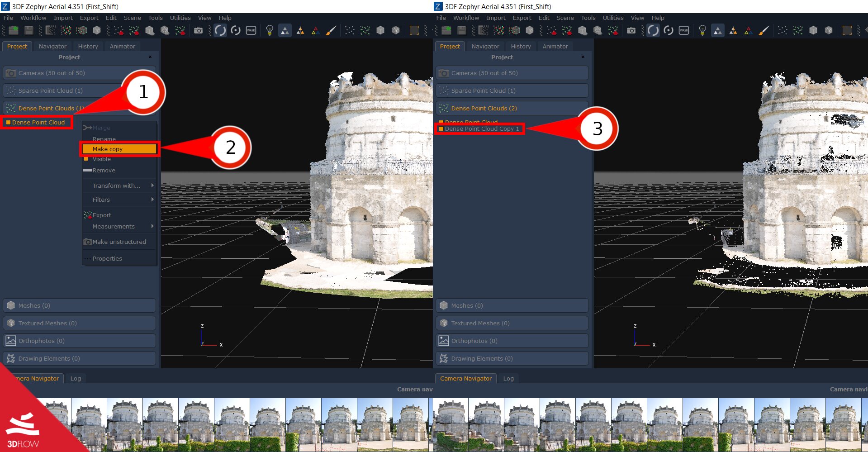The width and height of the screenshot is (868, 452).
Task: Textured mesh generation cube icon, left window
Action: coord(97,30)
